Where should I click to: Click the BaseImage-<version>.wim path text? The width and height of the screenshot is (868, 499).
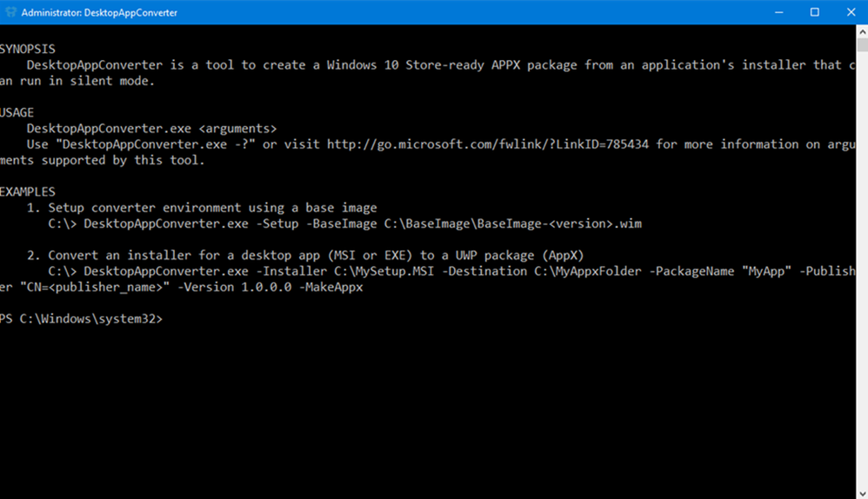point(559,224)
